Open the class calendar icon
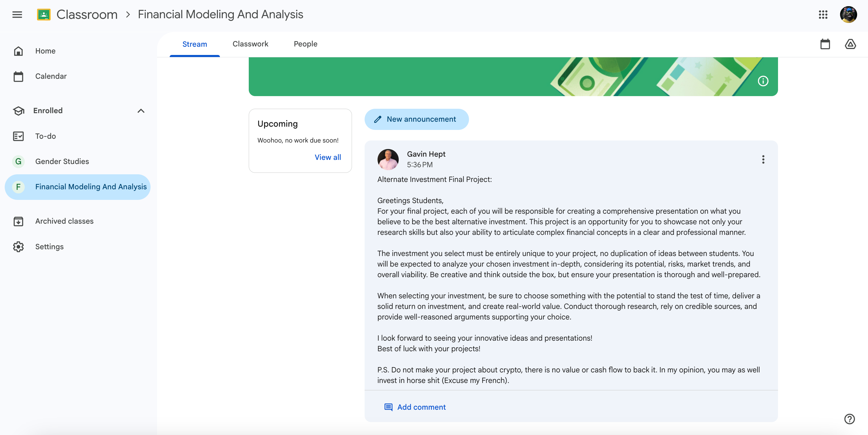Image resolution: width=868 pixels, height=435 pixels. 825,44
